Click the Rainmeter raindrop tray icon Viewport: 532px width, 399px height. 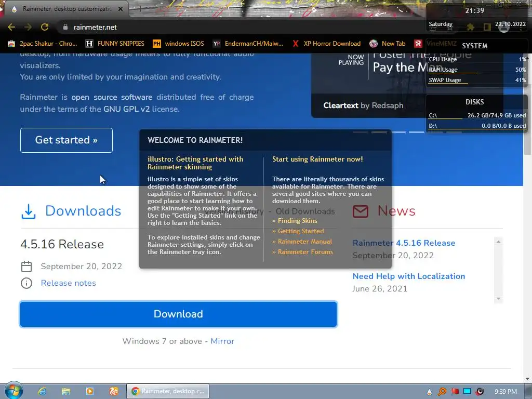tap(430, 392)
